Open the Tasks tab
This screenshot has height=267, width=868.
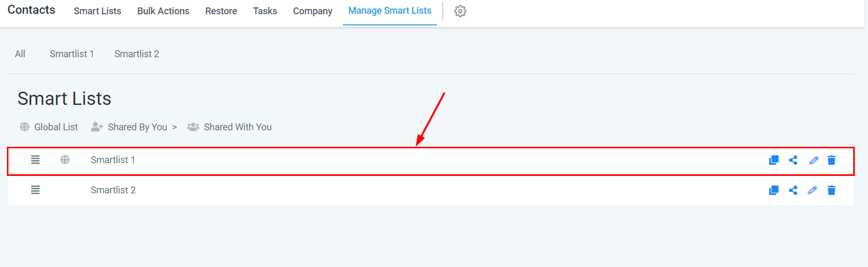(265, 11)
